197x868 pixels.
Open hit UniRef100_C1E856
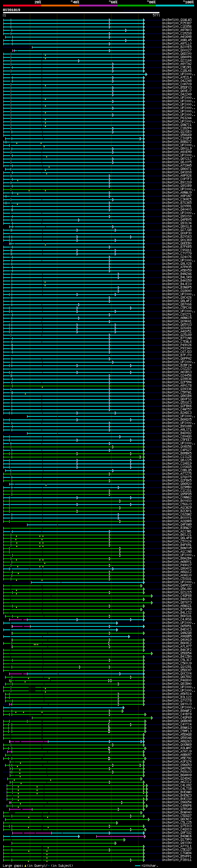coord(177,26)
